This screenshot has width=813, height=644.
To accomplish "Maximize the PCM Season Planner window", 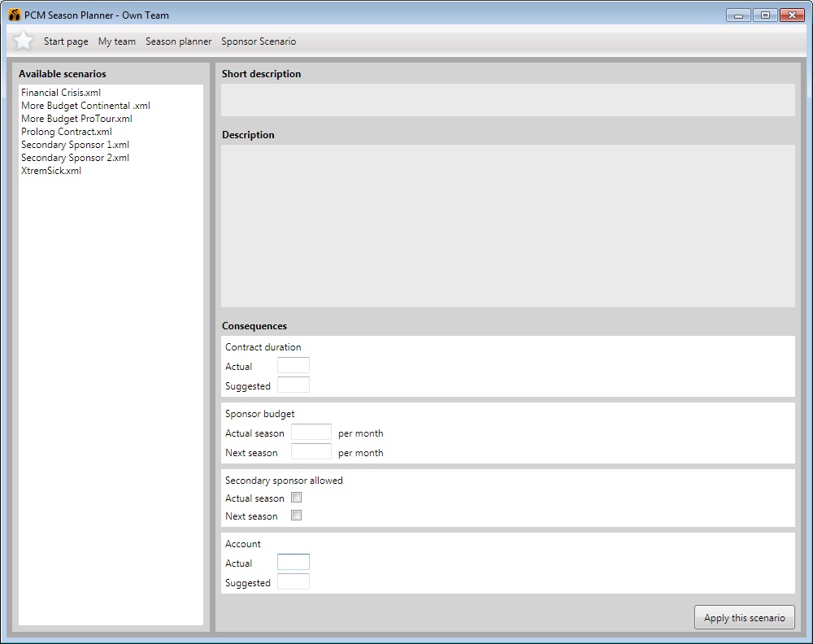I will coord(764,15).
